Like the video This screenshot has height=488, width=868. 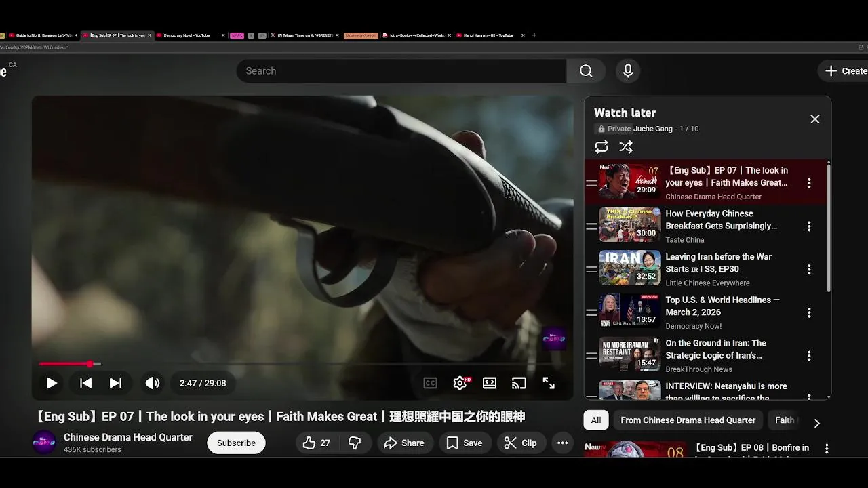pyautogui.click(x=317, y=443)
